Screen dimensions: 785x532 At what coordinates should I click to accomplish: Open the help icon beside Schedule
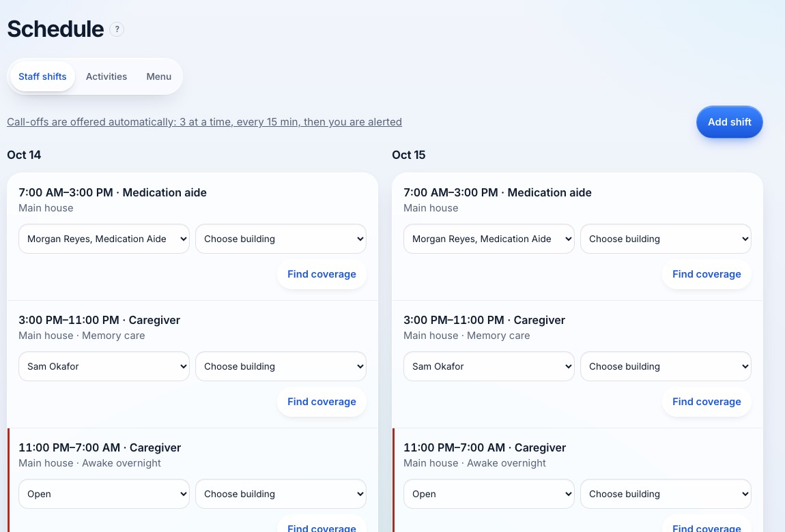117,29
